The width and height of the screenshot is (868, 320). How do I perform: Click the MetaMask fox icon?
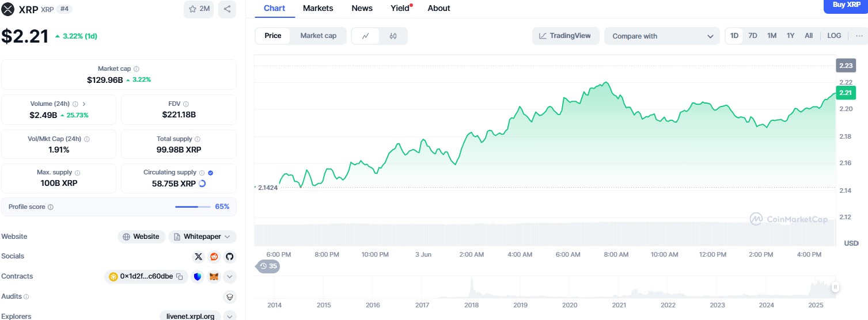coord(214,277)
